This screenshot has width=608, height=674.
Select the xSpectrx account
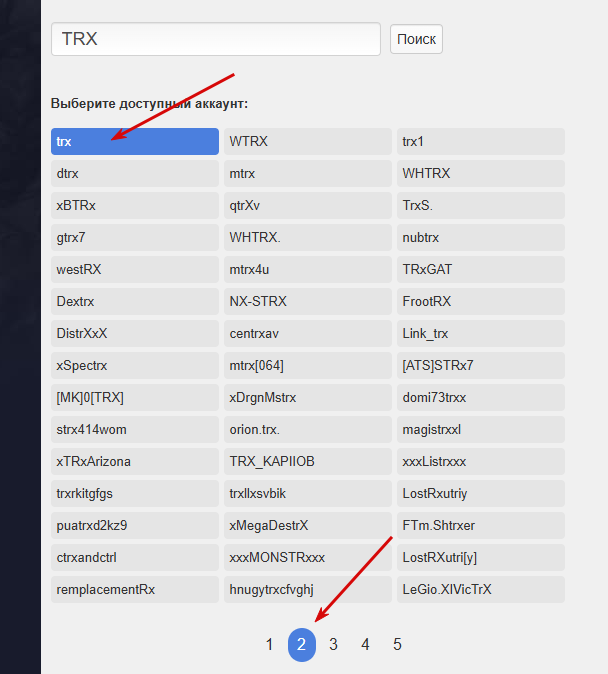click(135, 365)
